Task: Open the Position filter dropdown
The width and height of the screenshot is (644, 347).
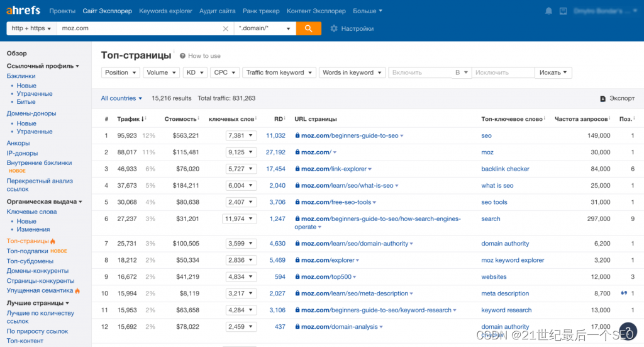Action: pos(120,72)
